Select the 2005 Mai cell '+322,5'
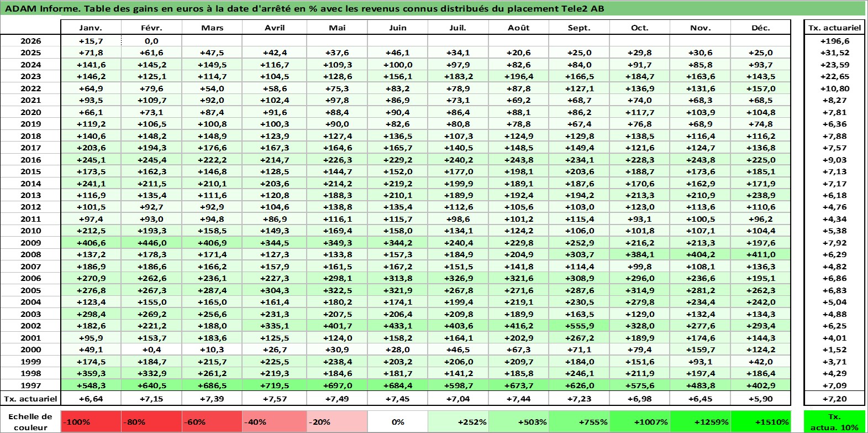868x433 pixels. tap(337, 290)
